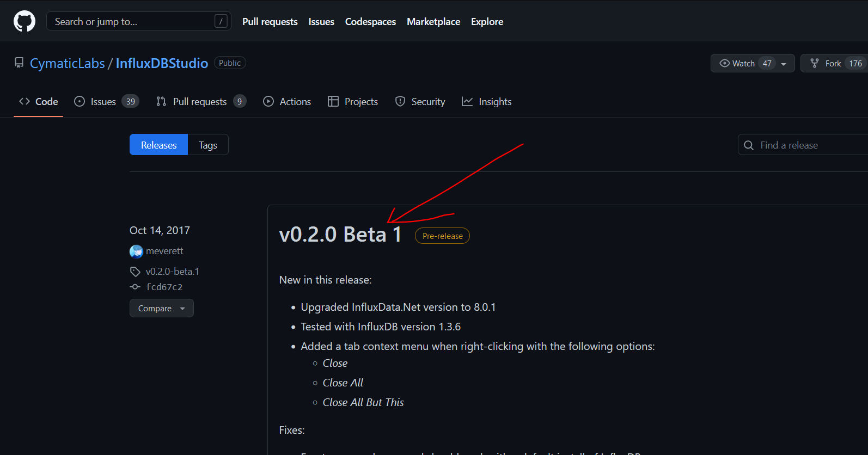The height and width of the screenshot is (455, 868).
Task: Click the search magnifier in Find a release
Action: tap(749, 145)
